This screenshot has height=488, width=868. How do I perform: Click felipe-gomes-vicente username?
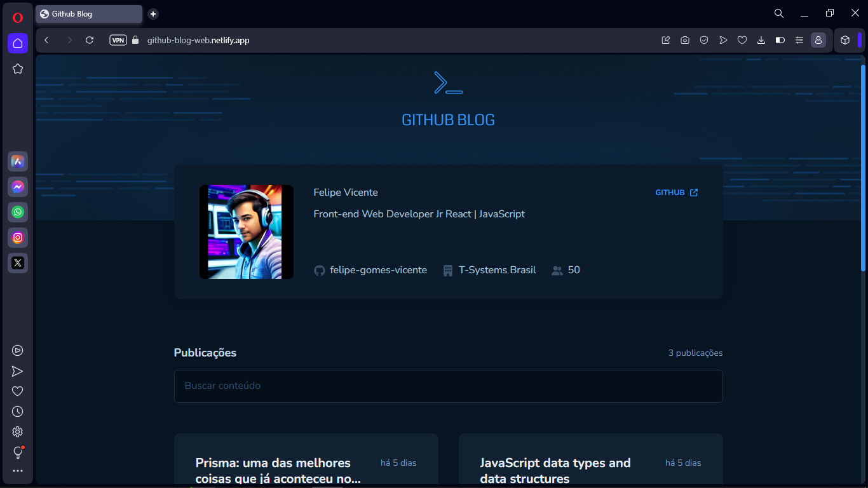(x=378, y=270)
